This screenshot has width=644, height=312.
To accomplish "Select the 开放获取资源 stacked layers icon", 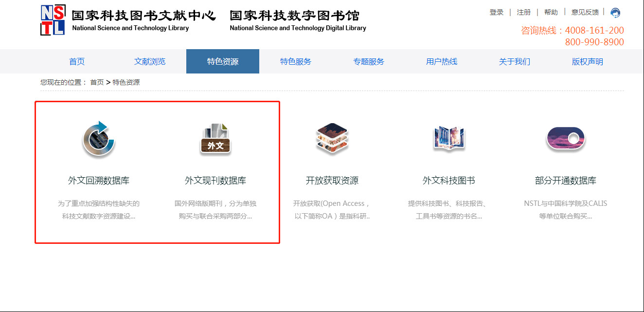I will tap(332, 138).
